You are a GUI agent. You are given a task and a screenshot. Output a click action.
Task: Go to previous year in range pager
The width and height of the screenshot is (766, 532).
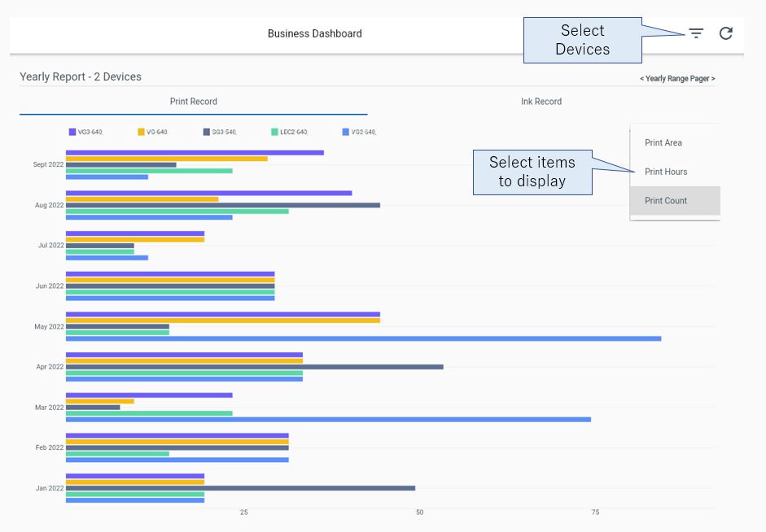[642, 79]
